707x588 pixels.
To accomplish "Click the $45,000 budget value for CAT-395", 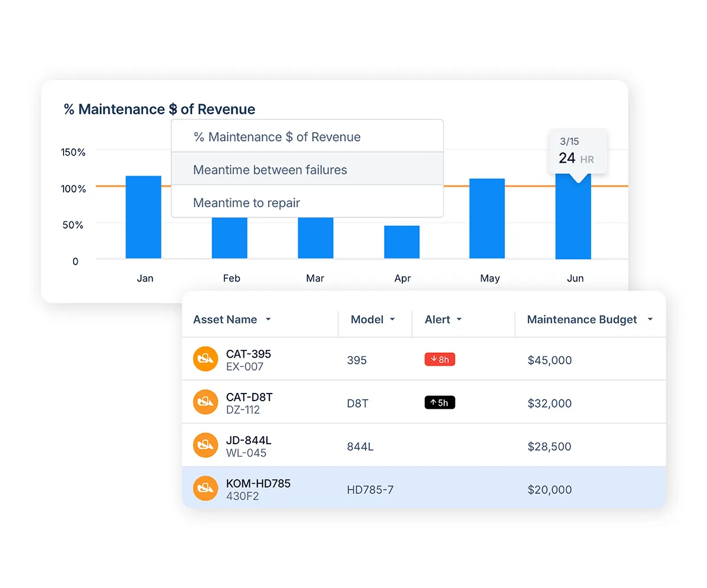I will (x=550, y=360).
